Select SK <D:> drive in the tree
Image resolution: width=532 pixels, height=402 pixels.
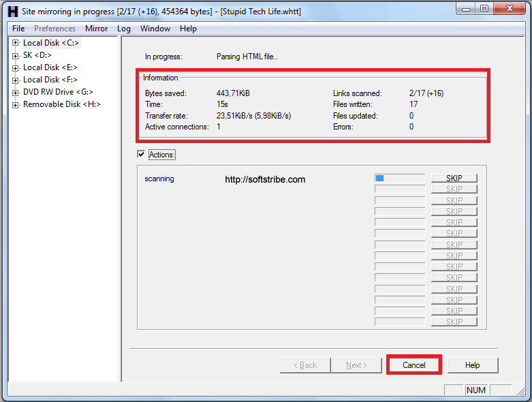(37, 55)
